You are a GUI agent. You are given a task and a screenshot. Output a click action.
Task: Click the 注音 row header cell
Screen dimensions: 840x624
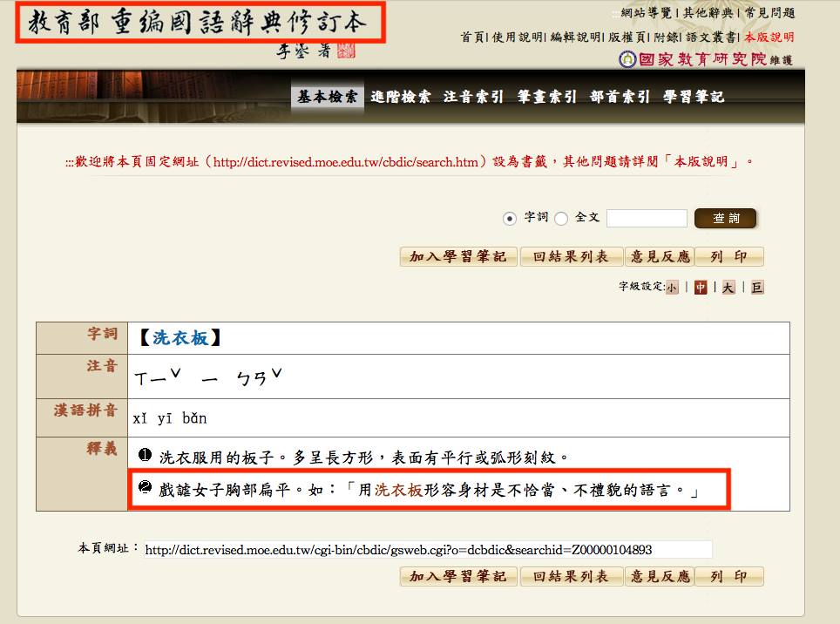coord(82,376)
